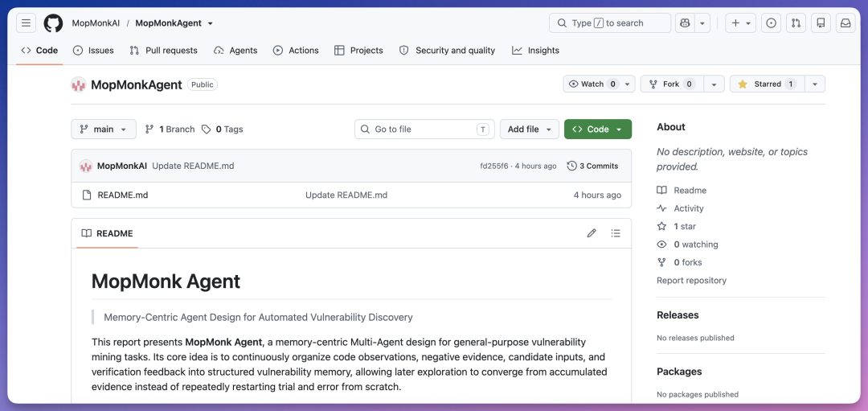
Task: Switch to the Agents tab
Action: tap(235, 51)
